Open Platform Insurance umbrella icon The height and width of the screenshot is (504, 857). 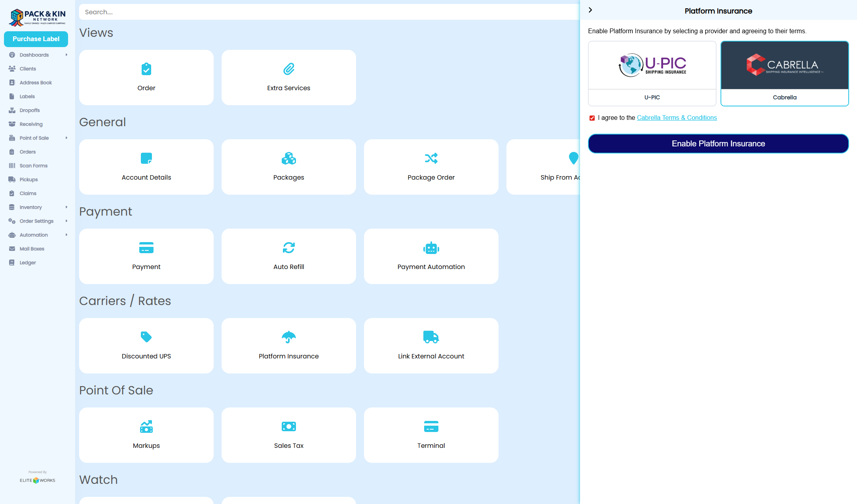coord(289,337)
